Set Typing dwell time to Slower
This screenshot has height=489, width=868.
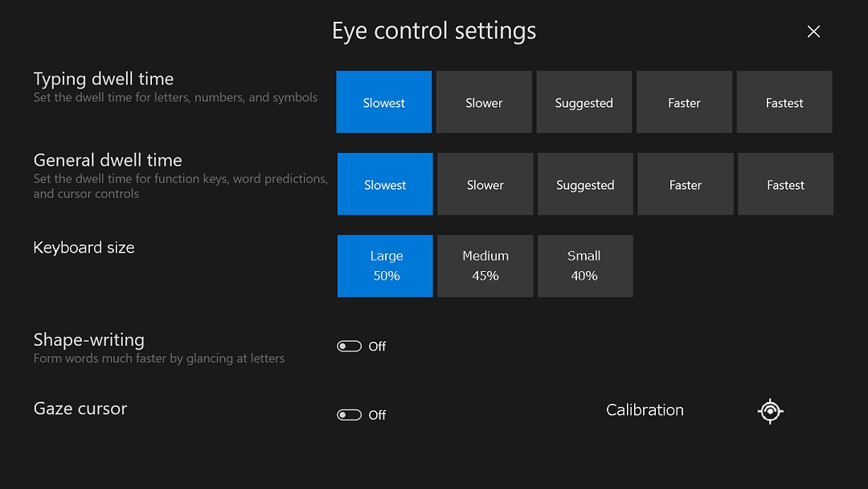click(x=484, y=102)
